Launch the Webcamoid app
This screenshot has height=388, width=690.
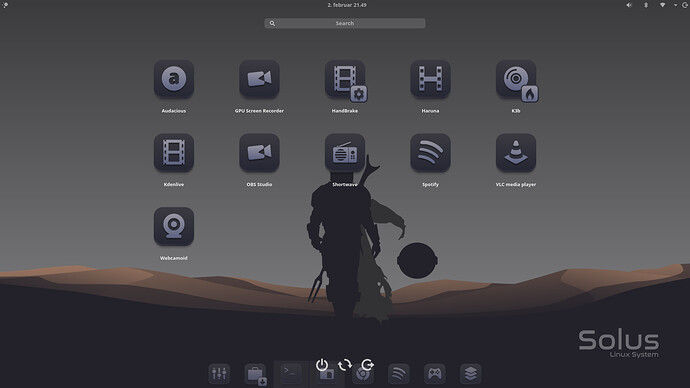[x=174, y=226]
